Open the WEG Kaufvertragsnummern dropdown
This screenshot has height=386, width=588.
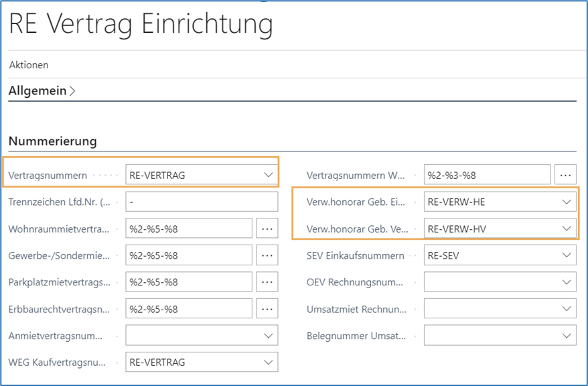(267, 361)
